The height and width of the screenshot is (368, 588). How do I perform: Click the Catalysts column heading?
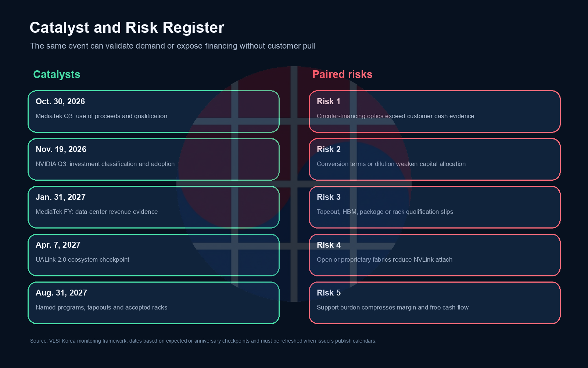tap(57, 74)
